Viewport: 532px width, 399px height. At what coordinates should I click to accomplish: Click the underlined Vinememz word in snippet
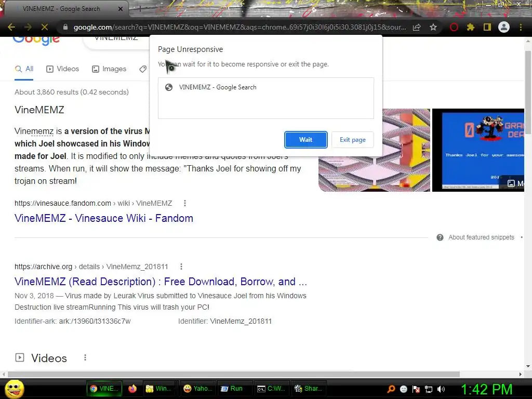pos(34,131)
